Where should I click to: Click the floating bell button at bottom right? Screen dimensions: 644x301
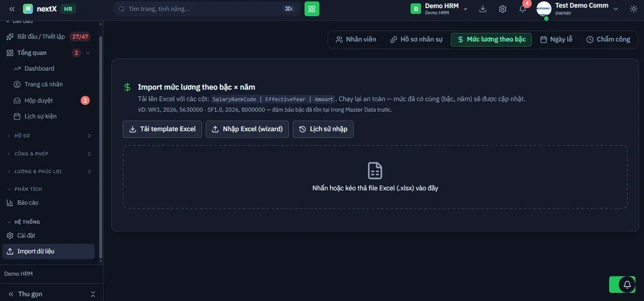click(627, 284)
